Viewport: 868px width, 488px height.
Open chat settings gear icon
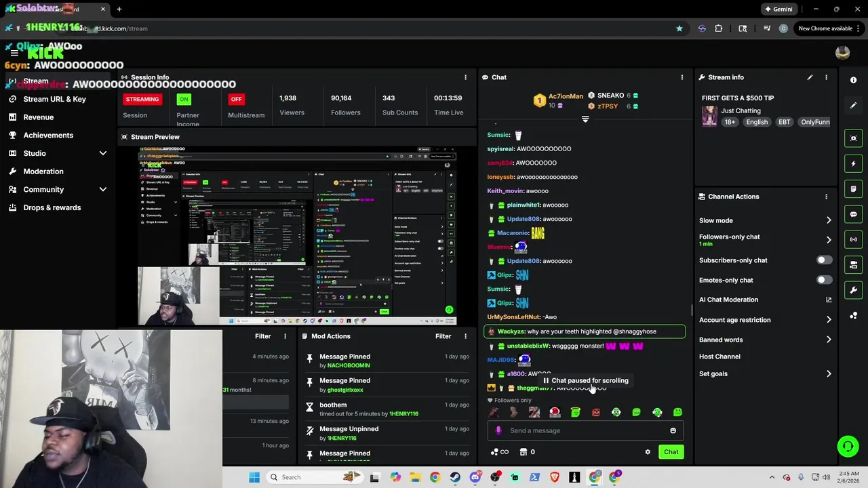pyautogui.click(x=648, y=452)
